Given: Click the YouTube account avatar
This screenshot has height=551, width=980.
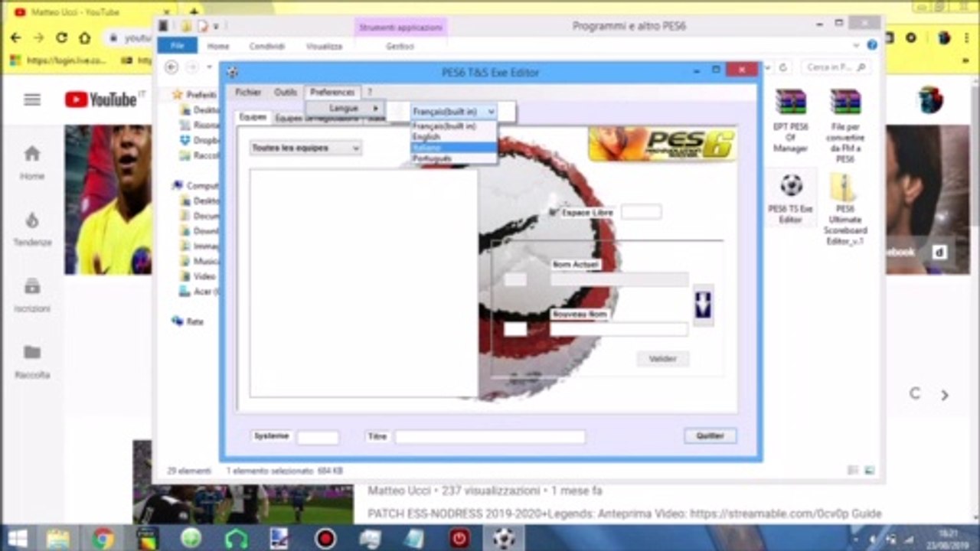Looking at the screenshot, I should tap(930, 99).
